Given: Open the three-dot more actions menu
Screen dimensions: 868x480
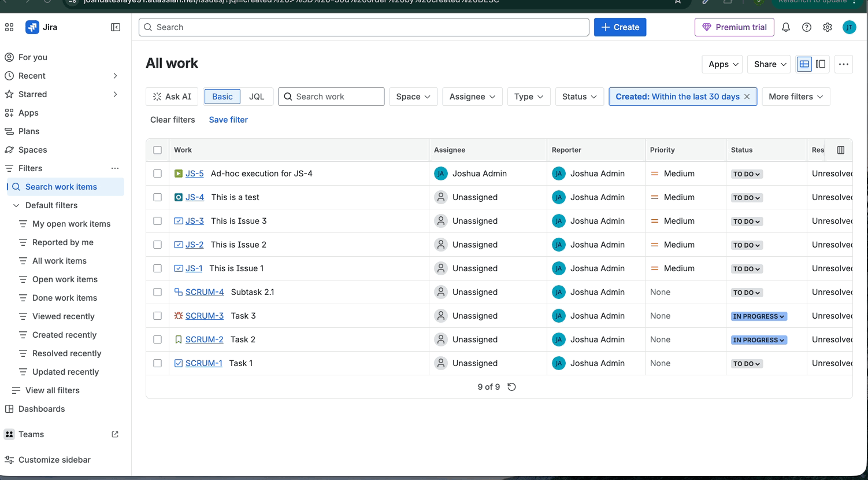Looking at the screenshot, I should [844, 64].
